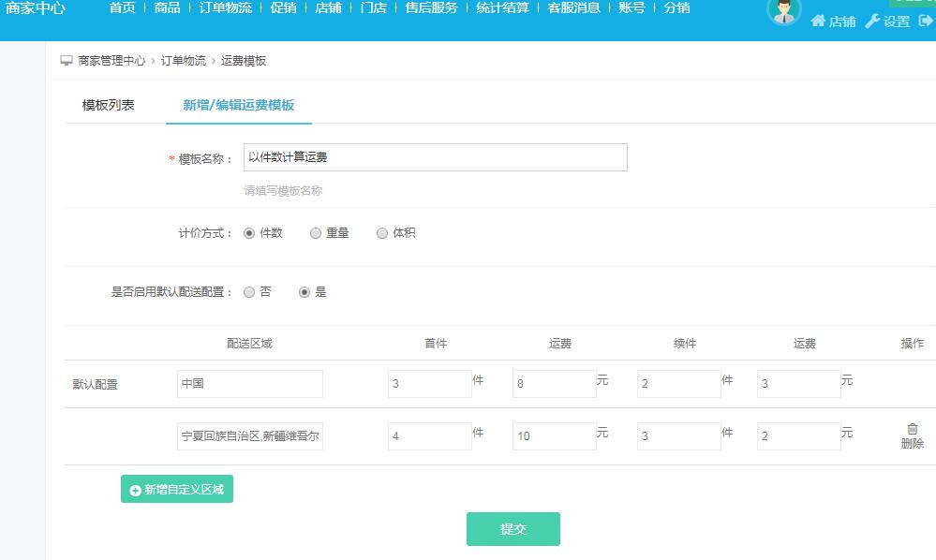This screenshot has width=936, height=560.
Task: Open 设置 via the wrench icon
Action: tap(872, 21)
